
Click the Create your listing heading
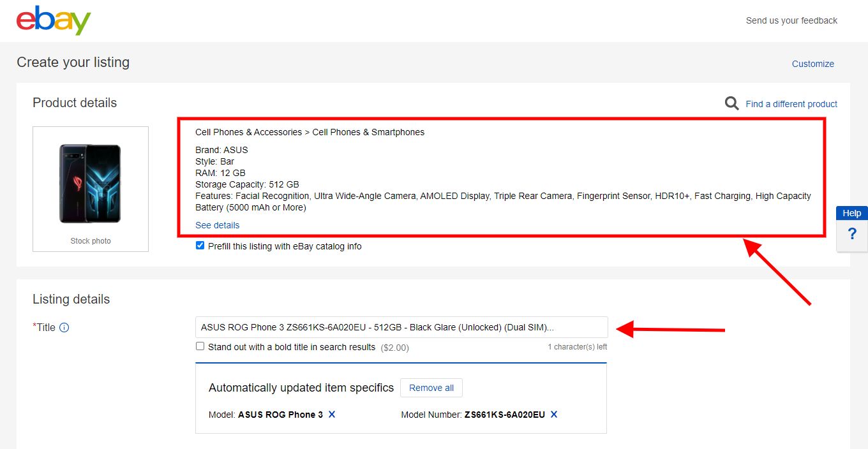(x=73, y=62)
